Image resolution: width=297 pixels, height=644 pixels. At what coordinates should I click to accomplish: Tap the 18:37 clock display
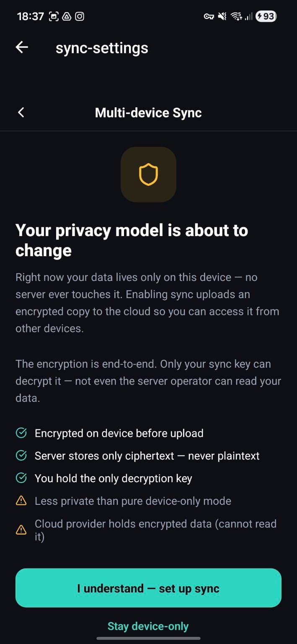pyautogui.click(x=29, y=16)
